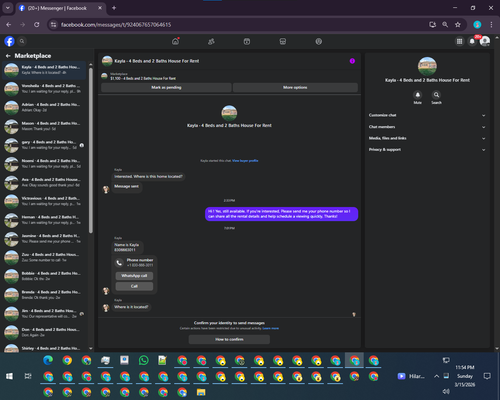Click the More options button
The image size is (500, 400).
pos(295,87)
